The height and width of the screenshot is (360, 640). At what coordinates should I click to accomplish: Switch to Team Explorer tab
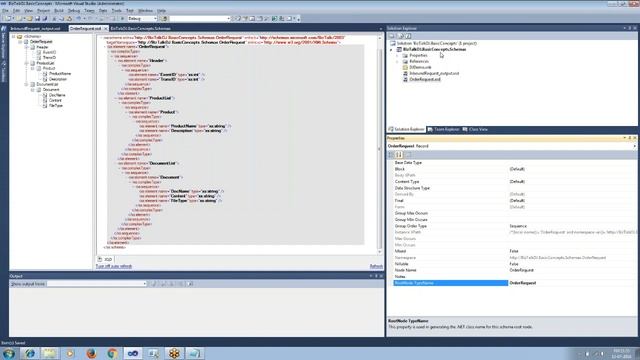pos(443,129)
